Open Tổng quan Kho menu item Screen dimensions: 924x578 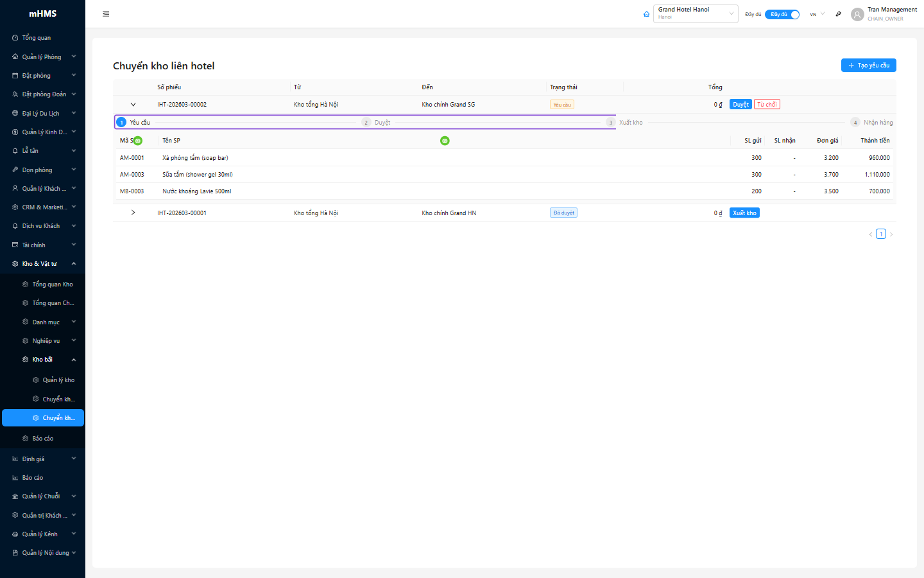[53, 285]
